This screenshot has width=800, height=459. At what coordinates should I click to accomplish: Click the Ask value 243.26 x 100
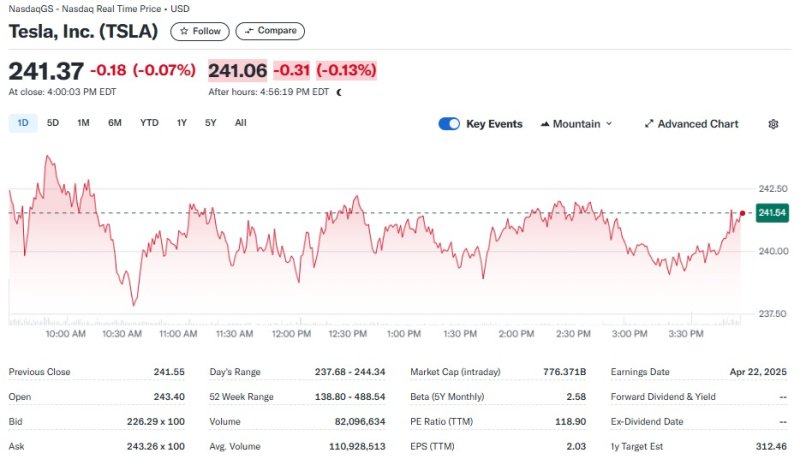pos(156,446)
